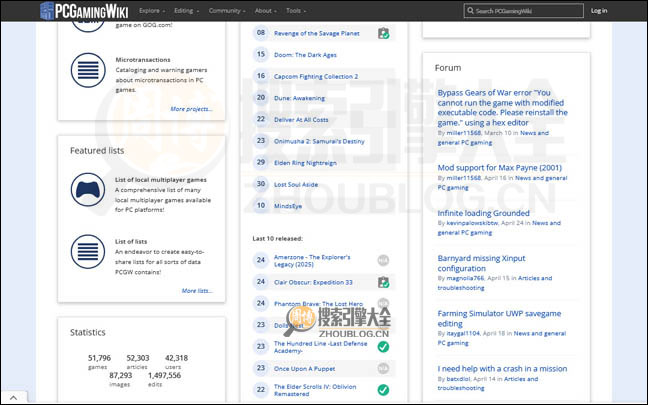Screen dimensions: 648x405
Task: Open the PCGamingWiki home logo
Action: 84,11
